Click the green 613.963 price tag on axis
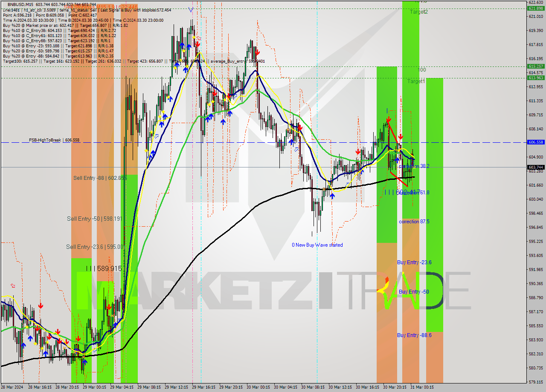This screenshot has width=546, height=392. coord(536,78)
